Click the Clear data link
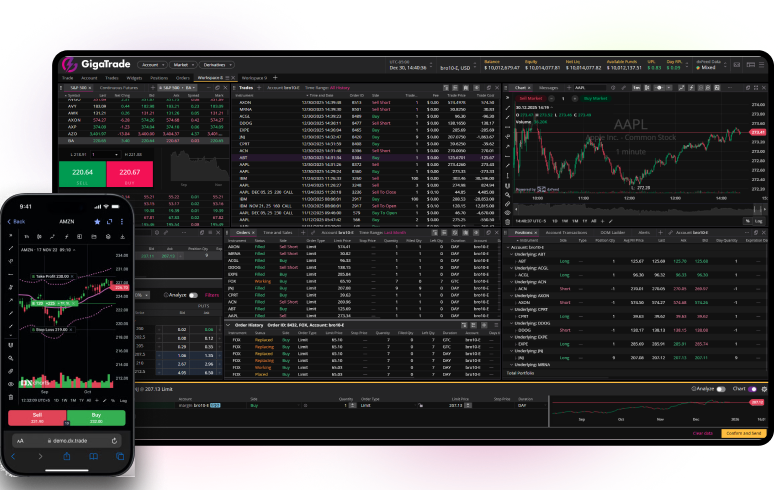Image resolution: width=779 pixels, height=490 pixels. pos(703,433)
